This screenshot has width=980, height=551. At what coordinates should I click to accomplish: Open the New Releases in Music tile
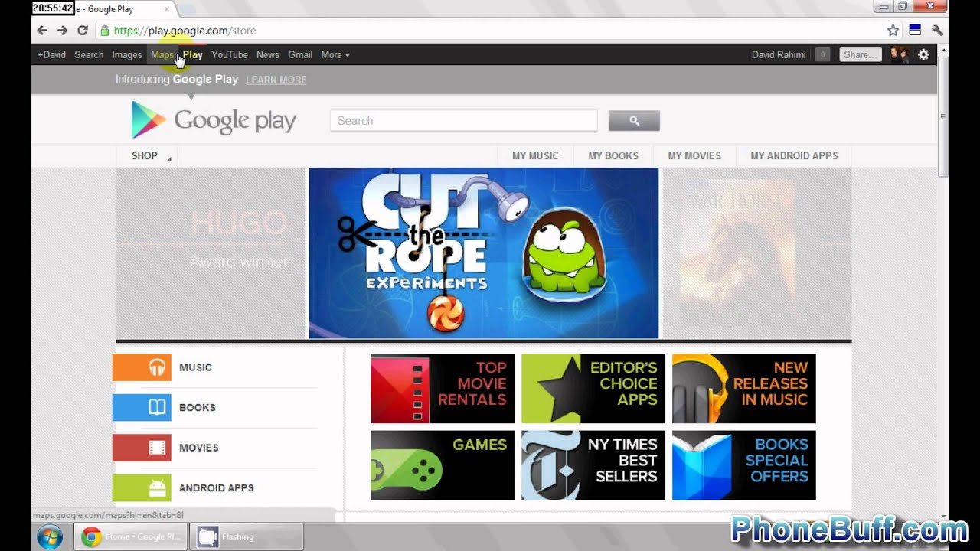(744, 388)
